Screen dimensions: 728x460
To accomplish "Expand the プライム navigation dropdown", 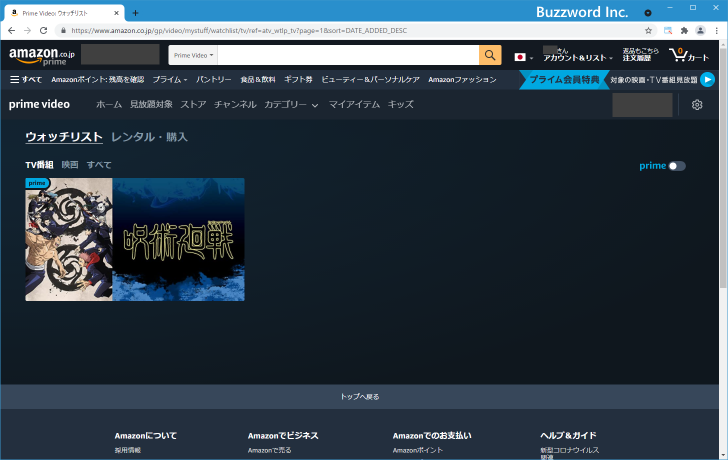I will (170, 80).
